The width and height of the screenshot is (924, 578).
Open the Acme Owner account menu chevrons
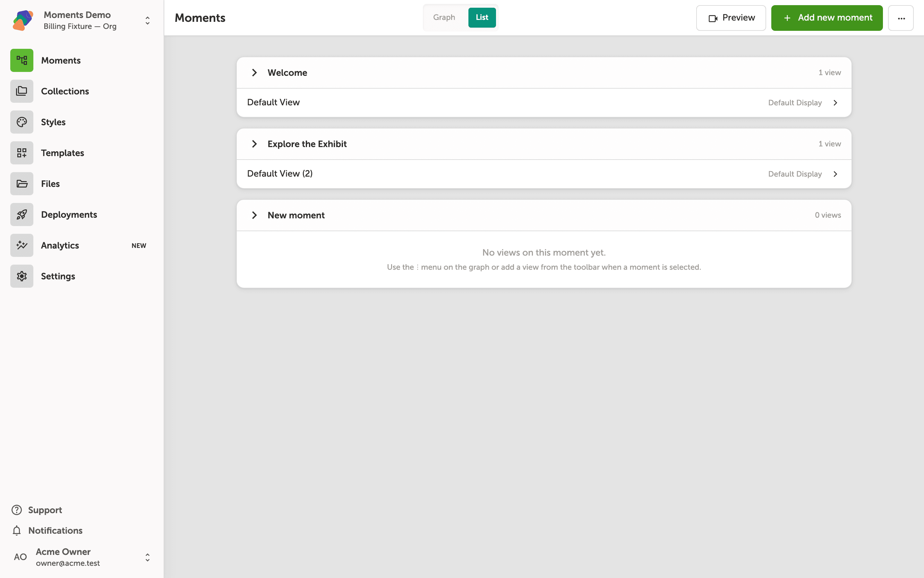pyautogui.click(x=147, y=557)
